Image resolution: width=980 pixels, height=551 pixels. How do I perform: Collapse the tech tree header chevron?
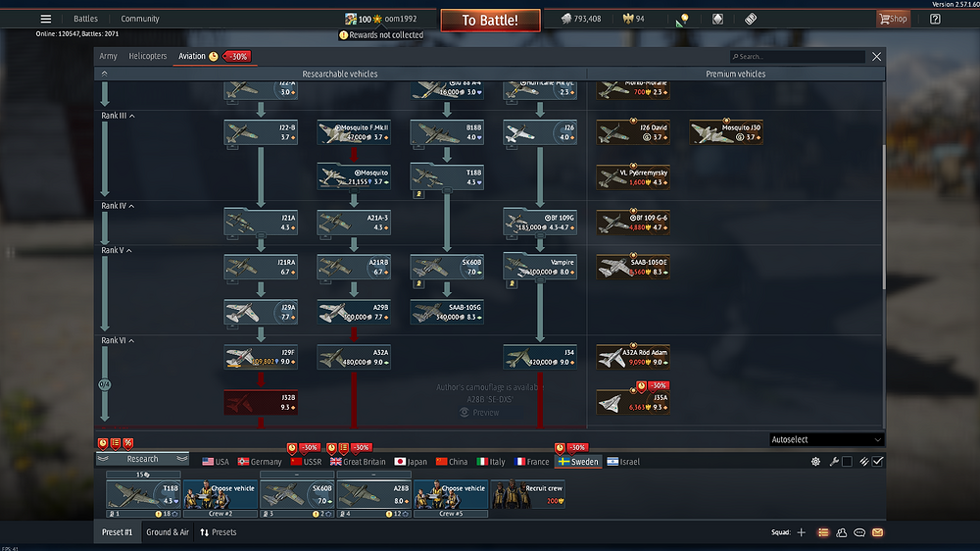pos(105,74)
